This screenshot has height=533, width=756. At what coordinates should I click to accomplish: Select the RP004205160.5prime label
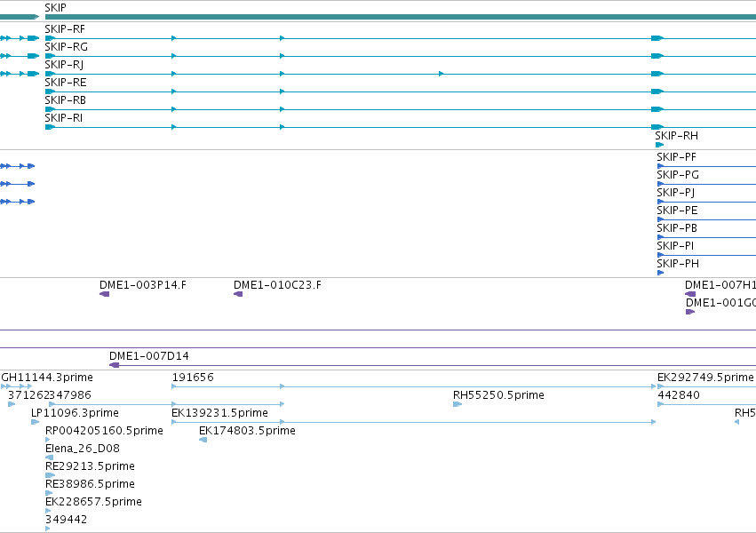coord(104,431)
